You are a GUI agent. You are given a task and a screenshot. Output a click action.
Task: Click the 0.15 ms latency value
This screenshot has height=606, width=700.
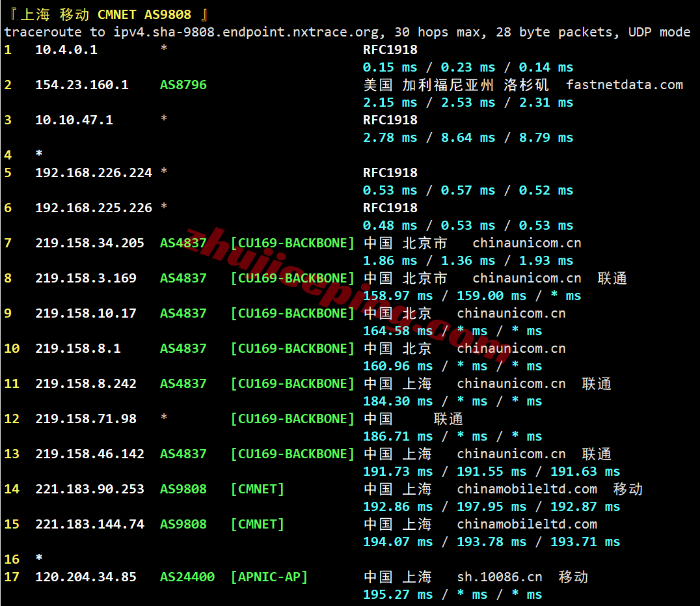[x=390, y=68]
